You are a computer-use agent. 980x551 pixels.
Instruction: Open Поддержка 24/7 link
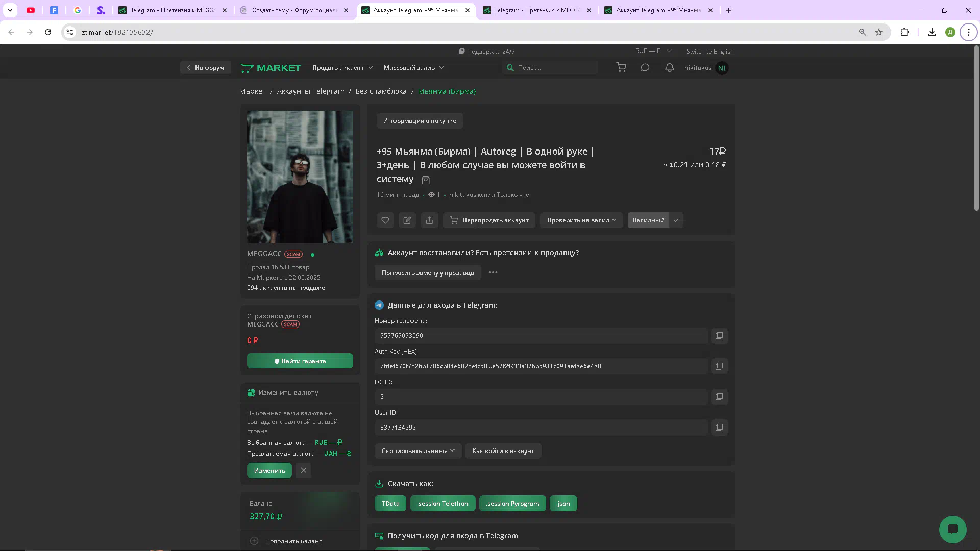pyautogui.click(x=486, y=51)
